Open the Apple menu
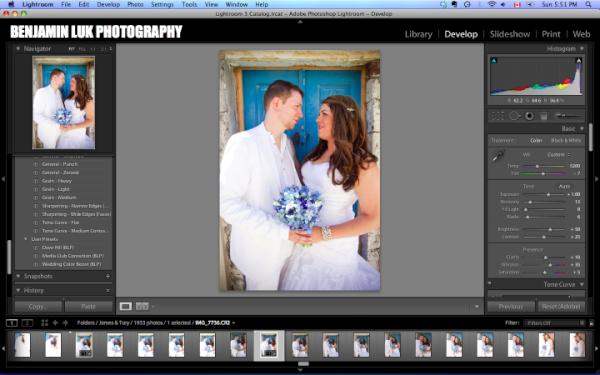The image size is (600, 375). 11,4
